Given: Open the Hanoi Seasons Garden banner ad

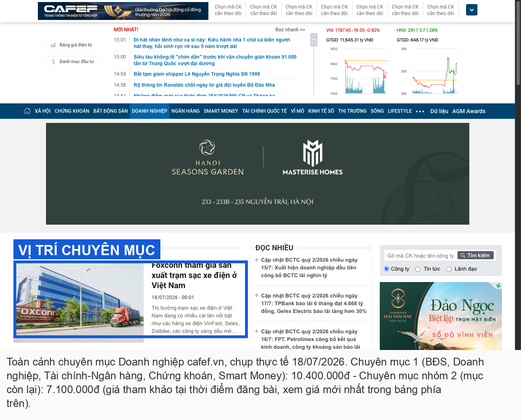Looking at the screenshot, I should point(258,174).
